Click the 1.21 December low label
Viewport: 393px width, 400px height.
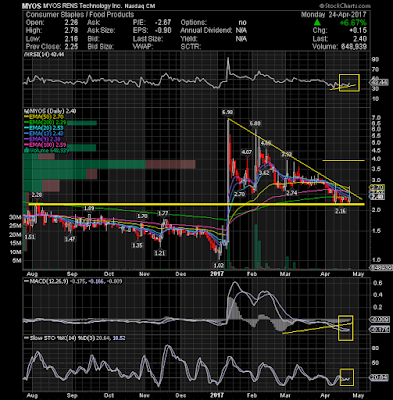click(x=160, y=253)
